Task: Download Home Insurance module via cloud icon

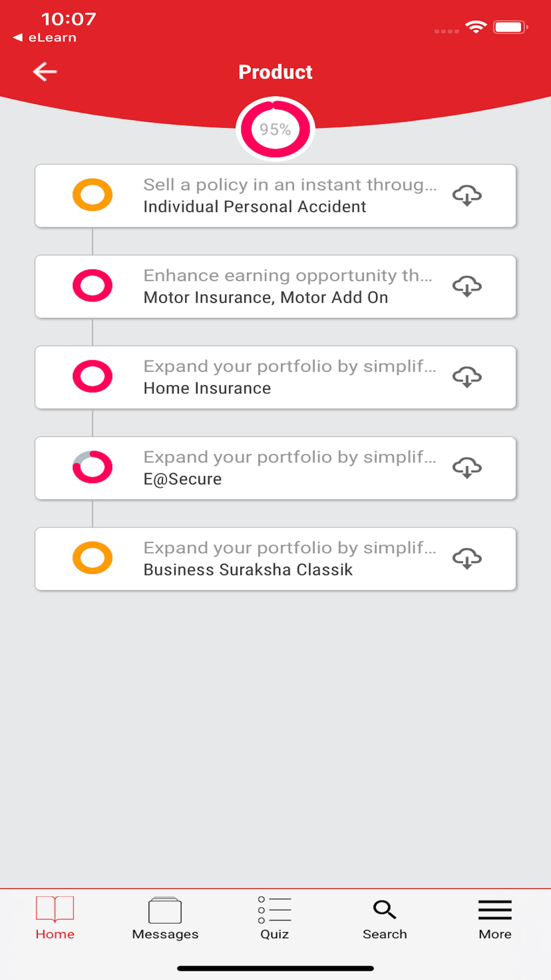Action: [x=467, y=378]
